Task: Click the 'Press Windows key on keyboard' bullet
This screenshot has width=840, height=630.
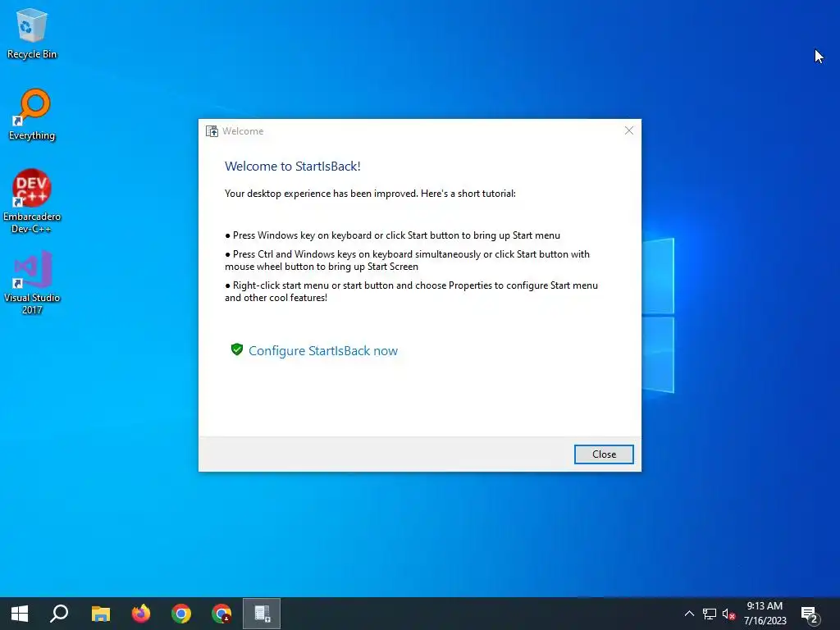Action: click(393, 235)
